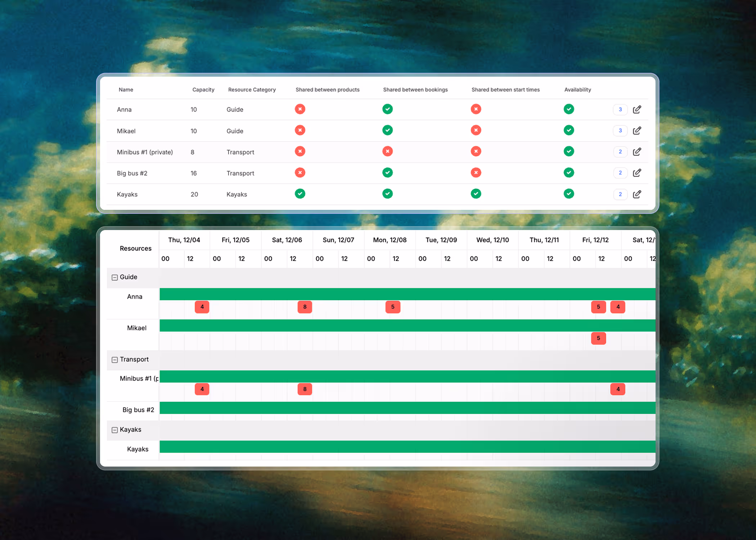This screenshot has width=756, height=540.
Task: Open the count badge '3' on Anna's row
Action: 620,109
